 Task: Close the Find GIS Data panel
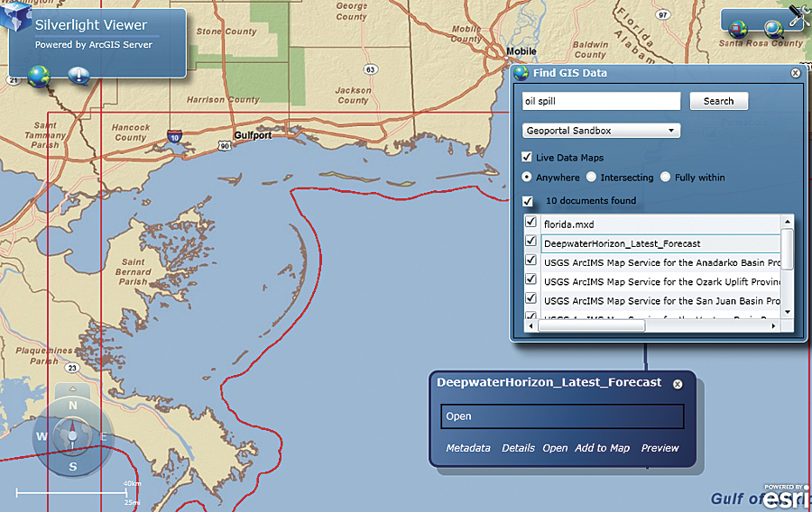click(x=796, y=73)
